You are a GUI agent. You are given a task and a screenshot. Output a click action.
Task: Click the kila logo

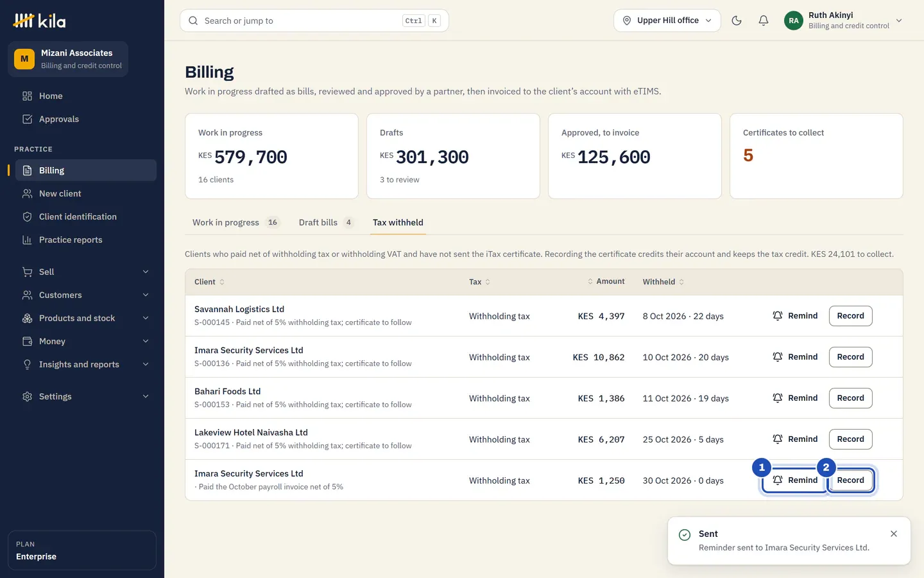pyautogui.click(x=40, y=21)
